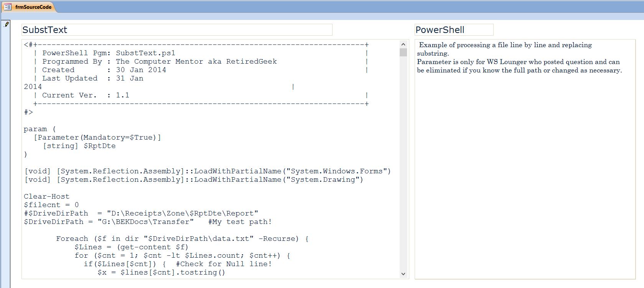Image resolution: width=644 pixels, height=288 pixels.
Task: Click into the PowerShell language field
Action: 454,30
